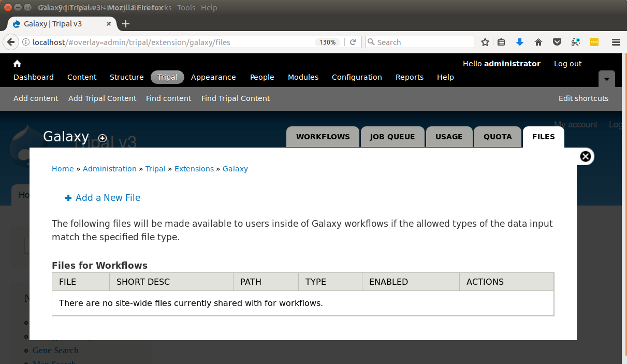Viewport: 627px width, 364px height.
Task: Click the yellow extension icon in toolbar
Action: pos(594,42)
